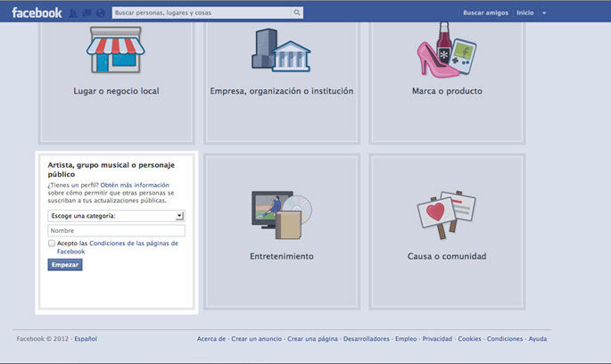Click the Lugar o negocio local label

tap(116, 91)
